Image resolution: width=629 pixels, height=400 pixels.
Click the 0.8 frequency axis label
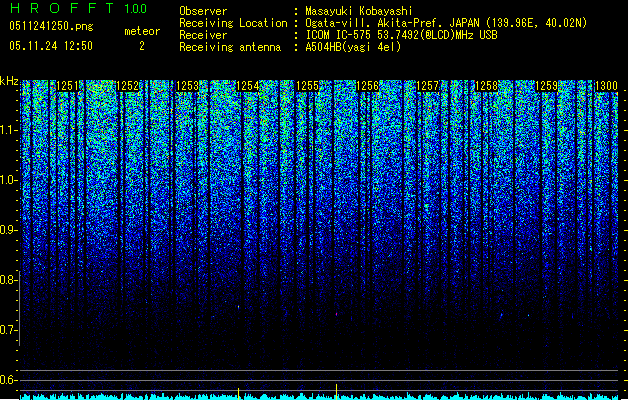click(8, 280)
